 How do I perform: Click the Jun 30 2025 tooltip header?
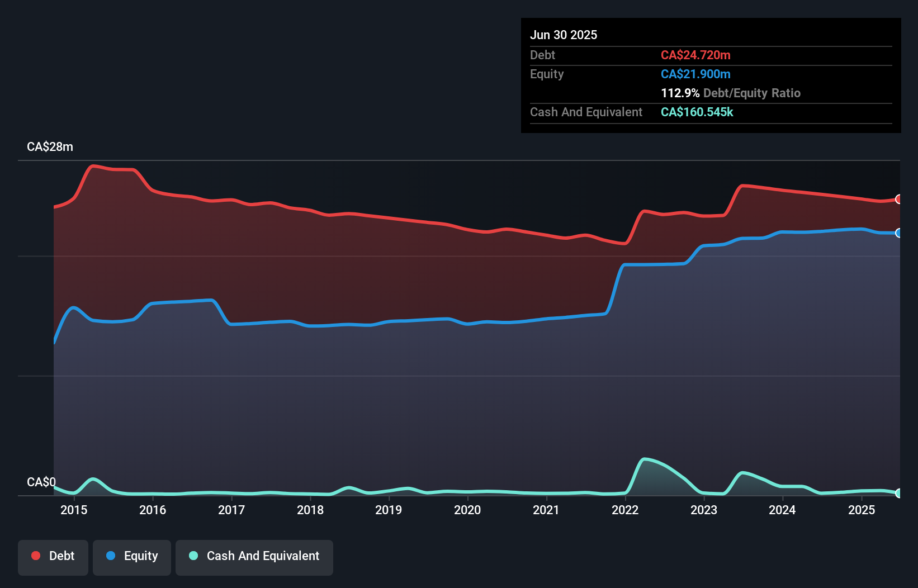point(564,35)
